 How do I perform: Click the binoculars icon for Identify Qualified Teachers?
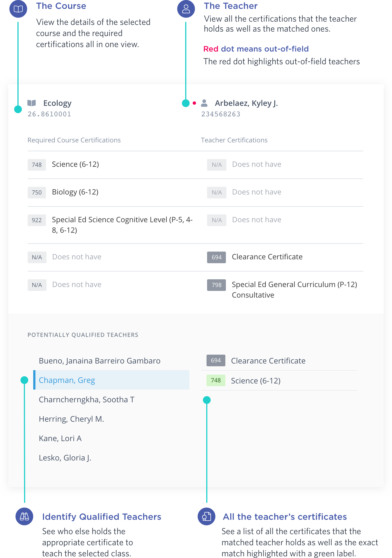[24, 516]
